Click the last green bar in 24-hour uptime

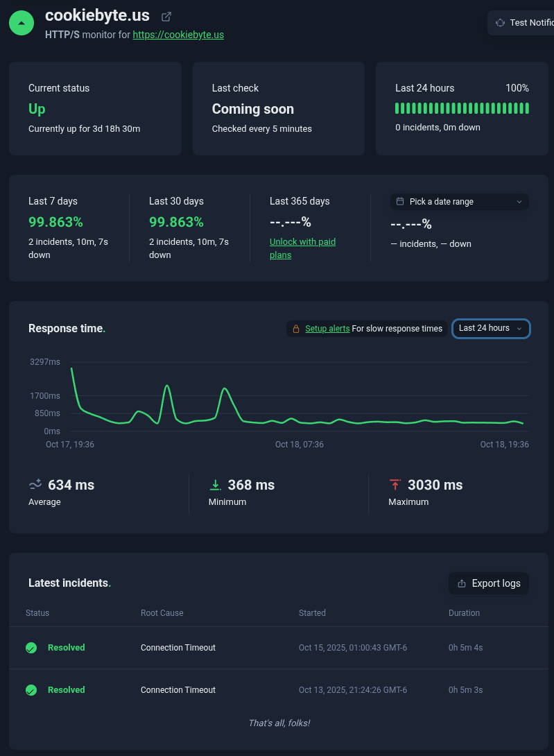pos(527,108)
